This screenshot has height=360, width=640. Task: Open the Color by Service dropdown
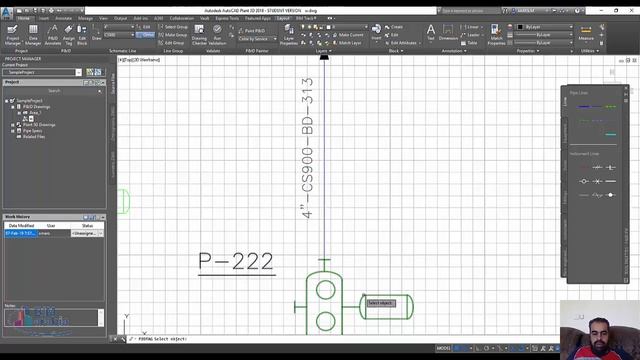(257, 39)
